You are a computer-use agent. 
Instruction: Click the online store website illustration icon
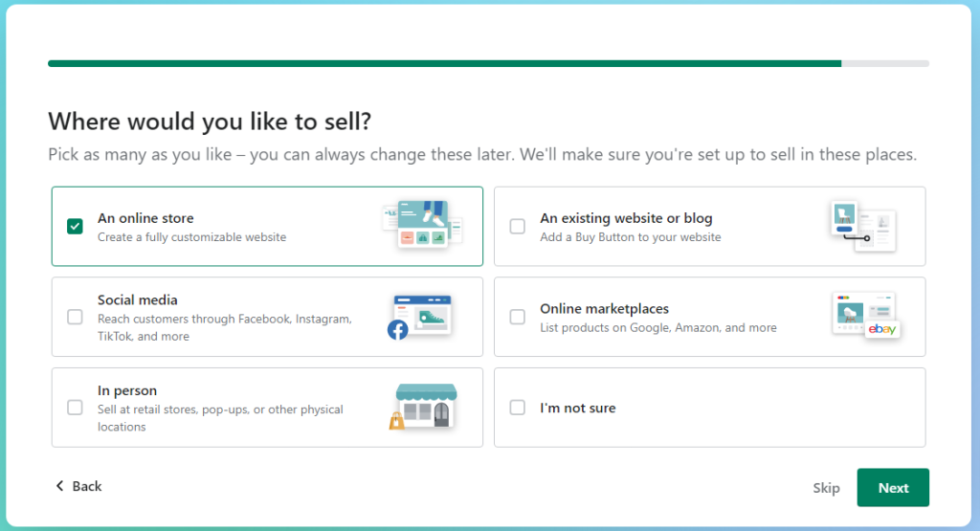pyautogui.click(x=422, y=226)
